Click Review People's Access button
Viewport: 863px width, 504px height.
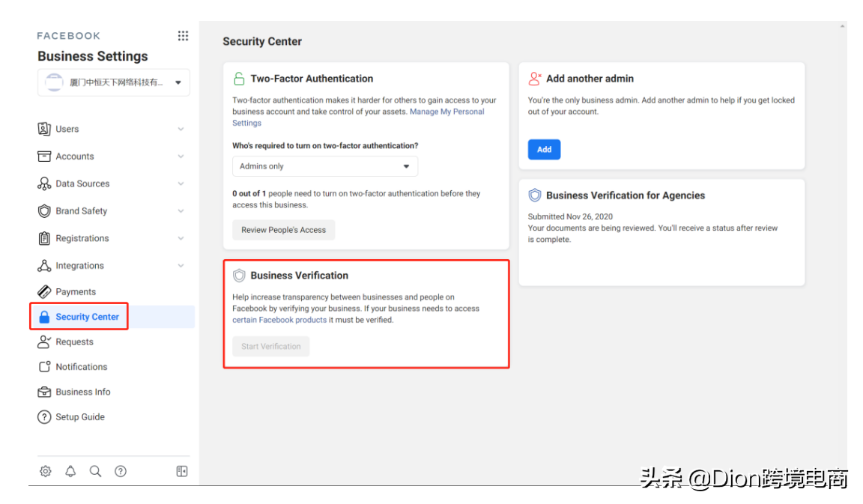[283, 230]
